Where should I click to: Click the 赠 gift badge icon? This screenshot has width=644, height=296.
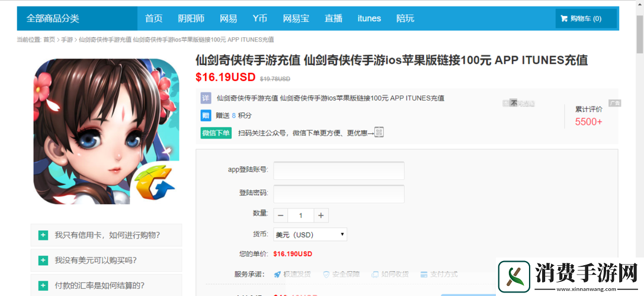click(206, 115)
